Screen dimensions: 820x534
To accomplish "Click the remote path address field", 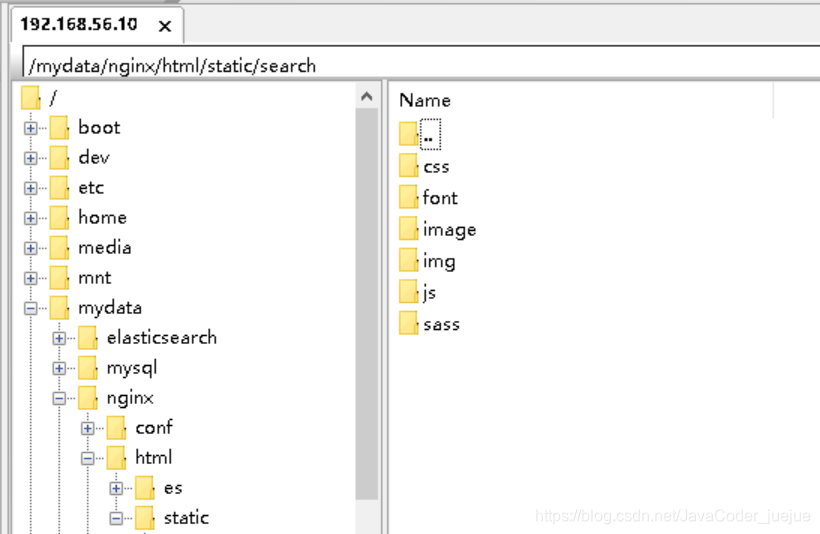I will click(421, 64).
